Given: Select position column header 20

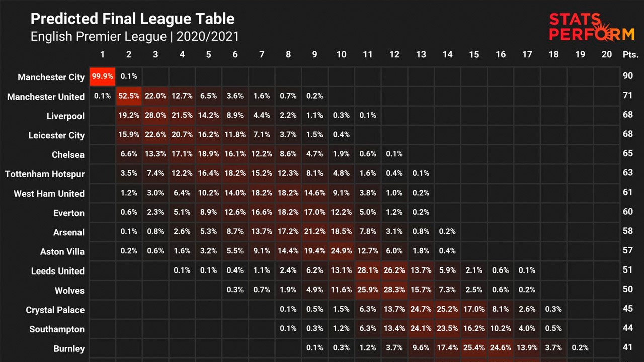Looking at the screenshot, I should pos(607,54).
